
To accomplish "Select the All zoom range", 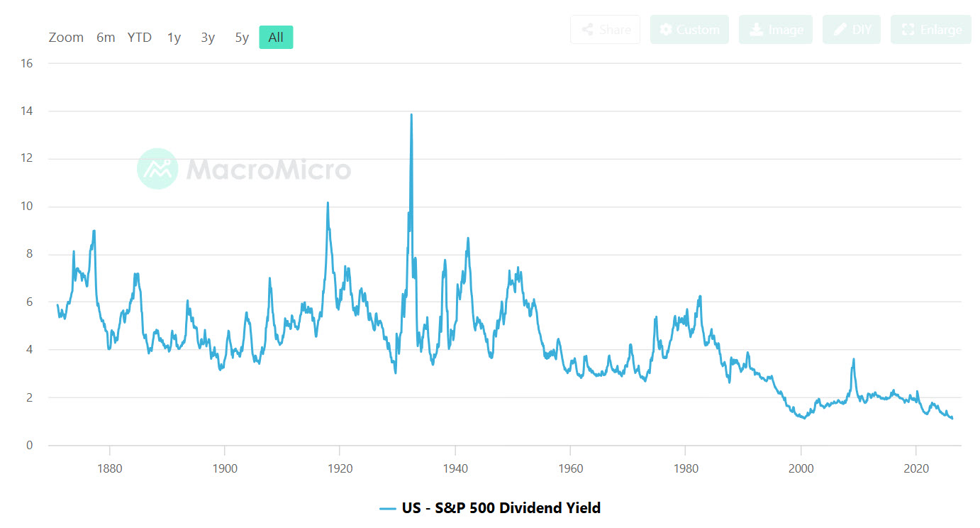I will [276, 38].
